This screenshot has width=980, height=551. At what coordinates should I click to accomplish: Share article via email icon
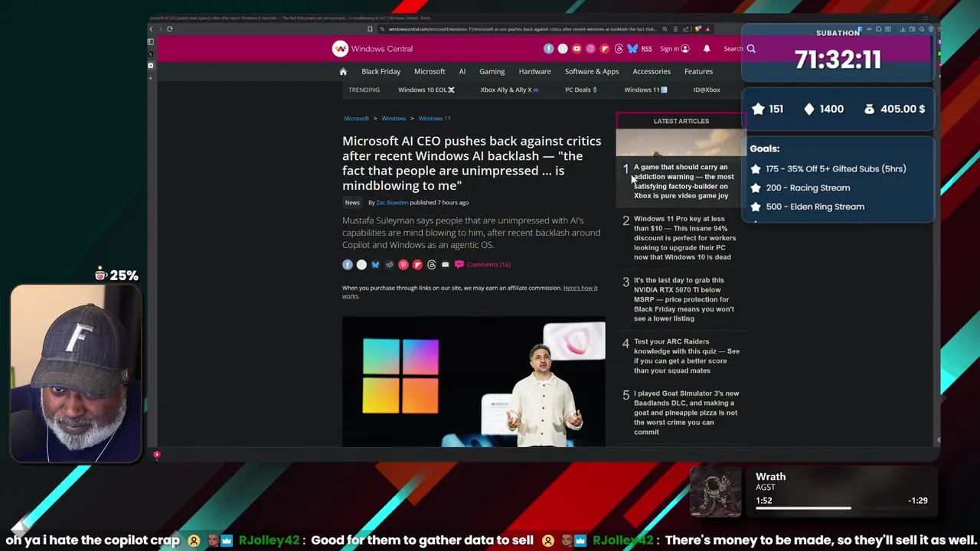point(445,265)
